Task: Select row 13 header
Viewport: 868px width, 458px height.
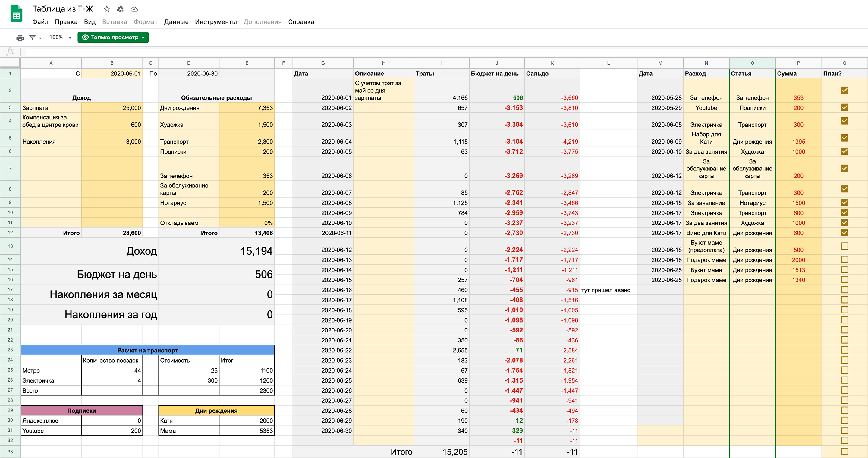Action: pos(10,246)
